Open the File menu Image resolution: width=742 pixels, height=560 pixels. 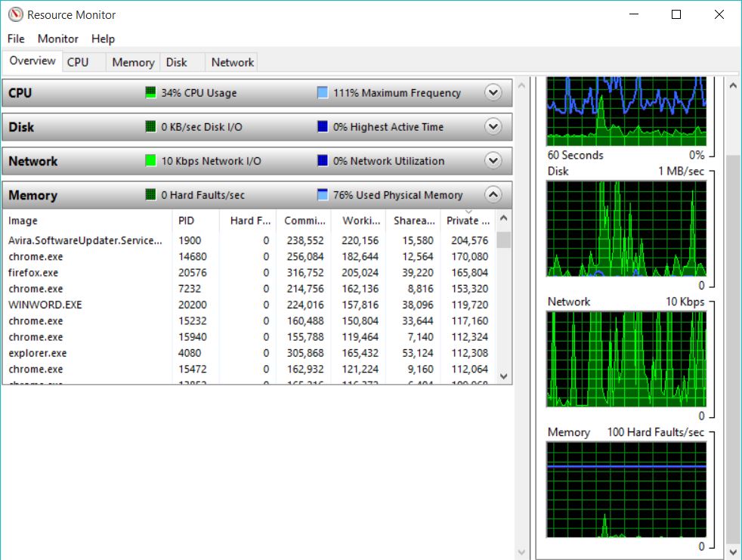click(16, 39)
